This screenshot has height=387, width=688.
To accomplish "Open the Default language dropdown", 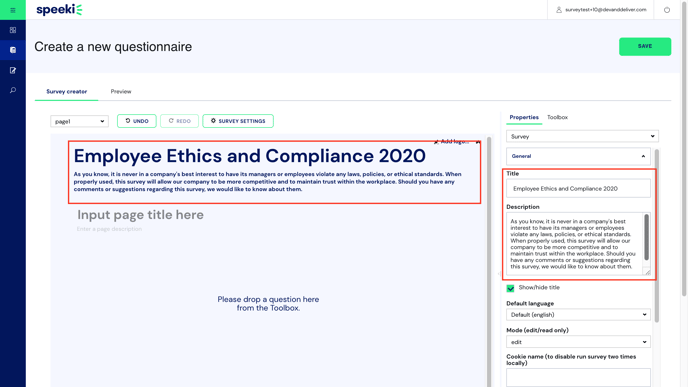I will pyautogui.click(x=578, y=315).
